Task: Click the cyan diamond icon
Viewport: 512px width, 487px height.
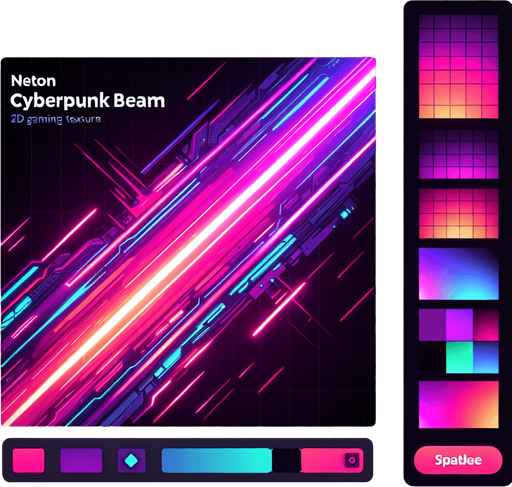Action: click(x=131, y=460)
